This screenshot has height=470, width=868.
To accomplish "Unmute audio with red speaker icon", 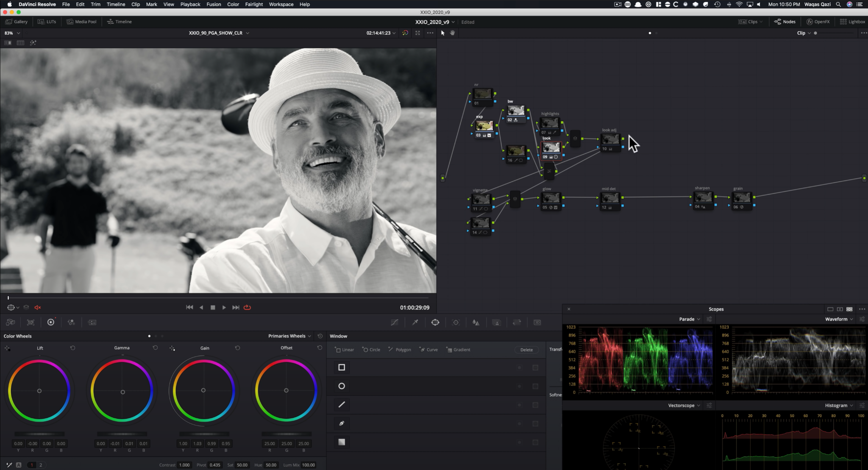I will point(38,307).
